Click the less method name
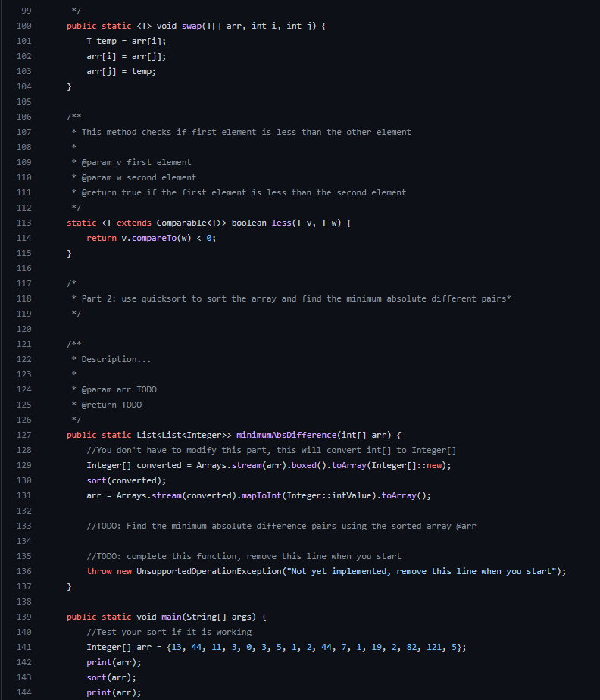The height and width of the screenshot is (700, 600). click(281, 223)
